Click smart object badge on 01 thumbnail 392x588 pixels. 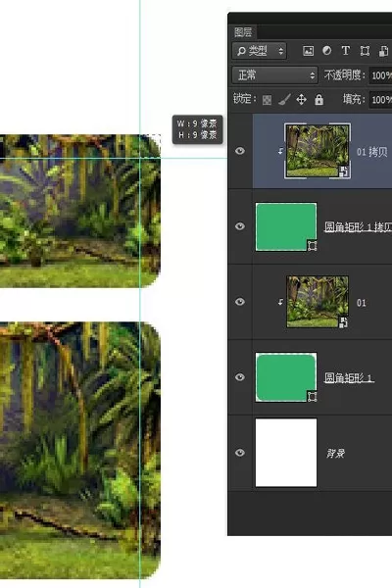[344, 322]
